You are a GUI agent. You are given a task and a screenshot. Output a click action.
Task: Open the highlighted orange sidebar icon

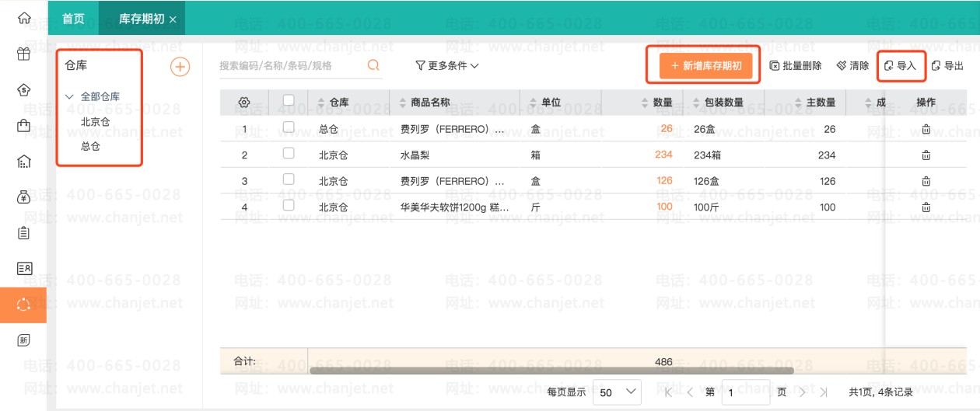(23, 305)
